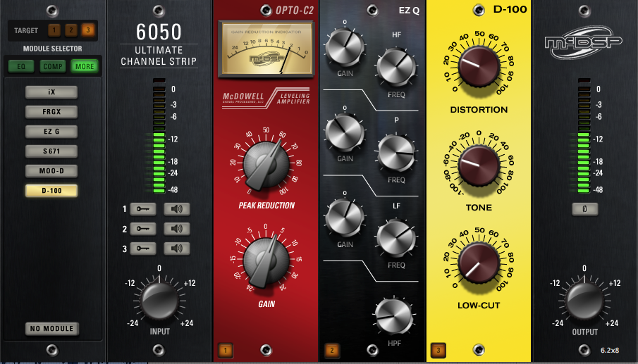Choose the MOO-D module
The image size is (638, 364).
click(x=51, y=171)
